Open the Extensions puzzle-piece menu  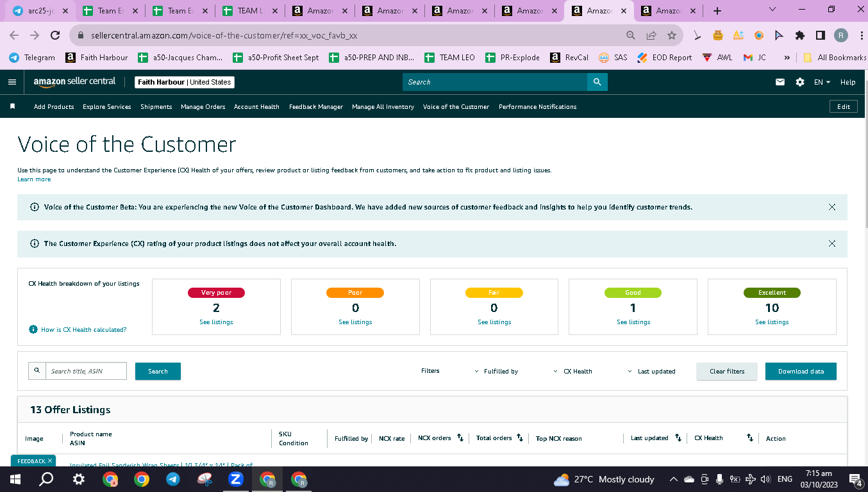click(799, 35)
